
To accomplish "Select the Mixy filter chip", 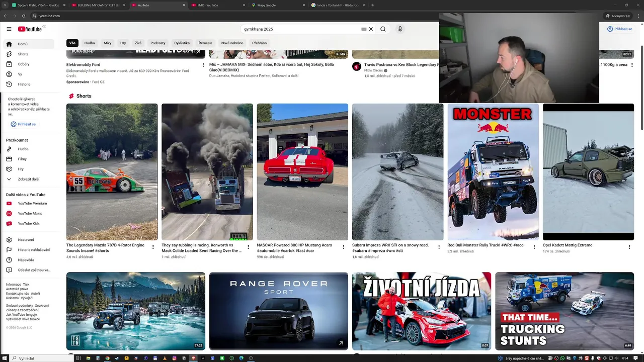I will point(107,43).
